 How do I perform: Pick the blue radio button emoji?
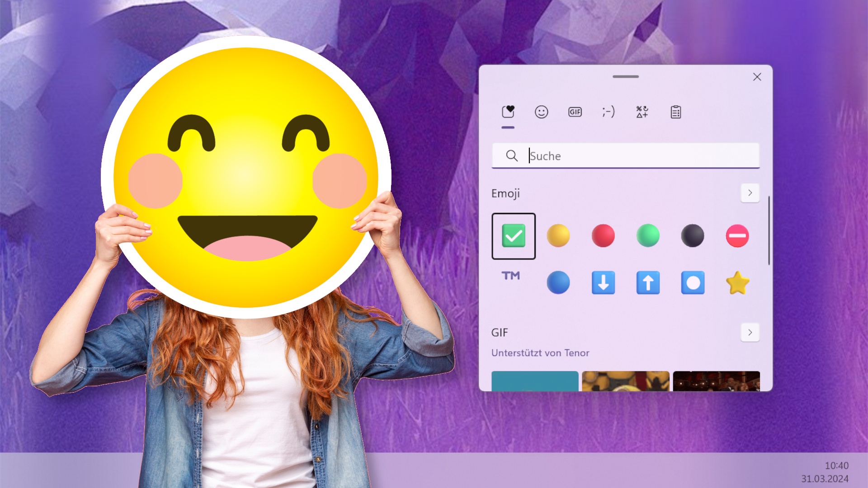pyautogui.click(x=693, y=283)
